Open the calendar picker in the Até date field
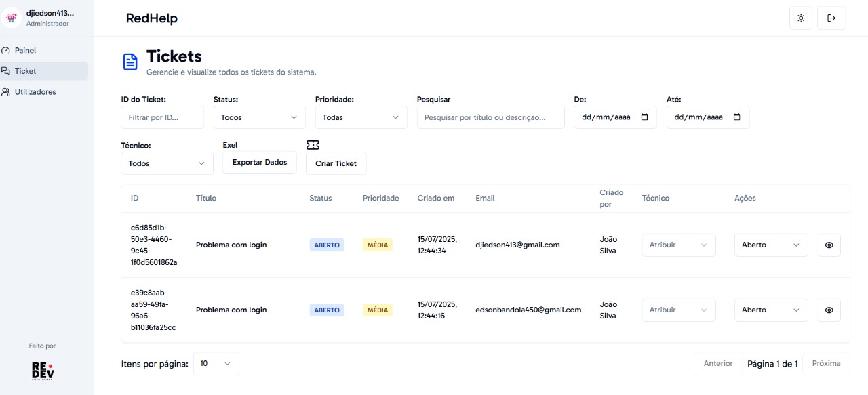This screenshot has width=868, height=395. click(736, 117)
